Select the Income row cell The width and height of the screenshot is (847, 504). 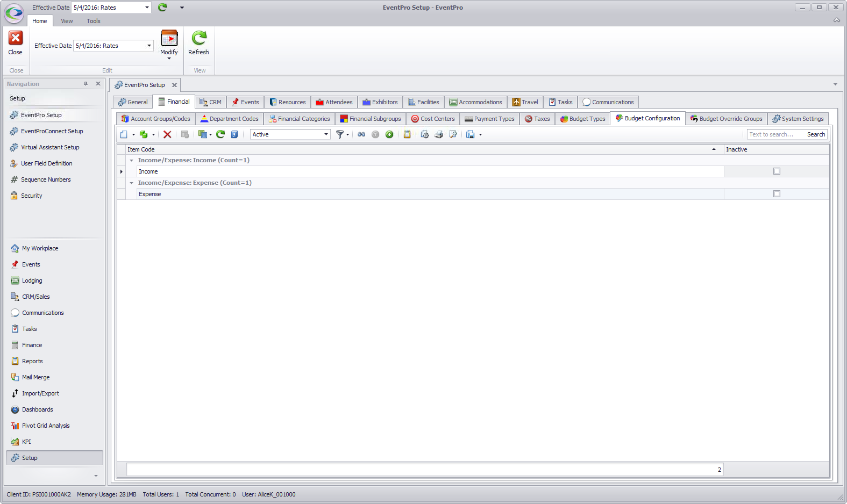pyautogui.click(x=430, y=171)
